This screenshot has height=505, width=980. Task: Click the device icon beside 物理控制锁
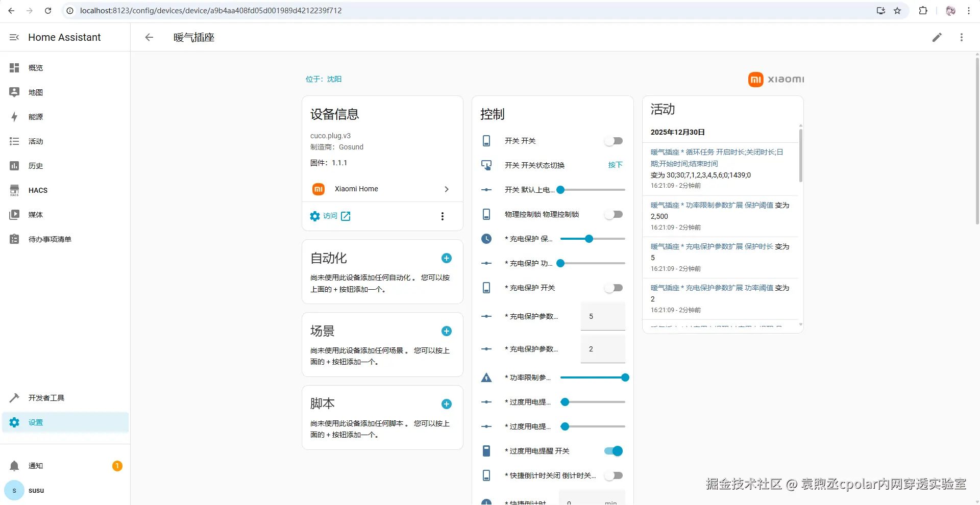pyautogui.click(x=486, y=214)
